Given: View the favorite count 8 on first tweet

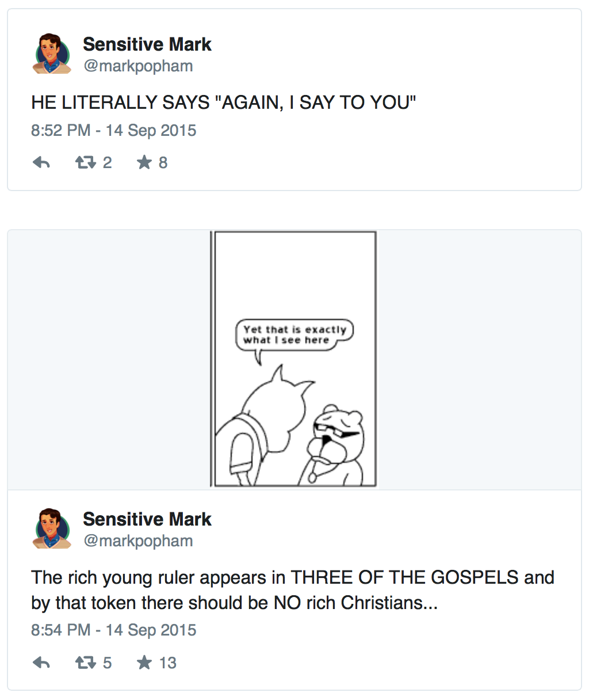Looking at the screenshot, I should pos(163,163).
